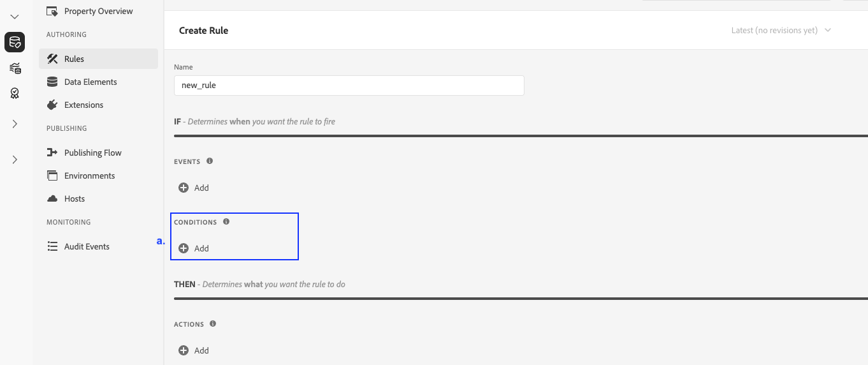Open Property Overview in the sidebar
The image size is (868, 365).
[x=98, y=11]
